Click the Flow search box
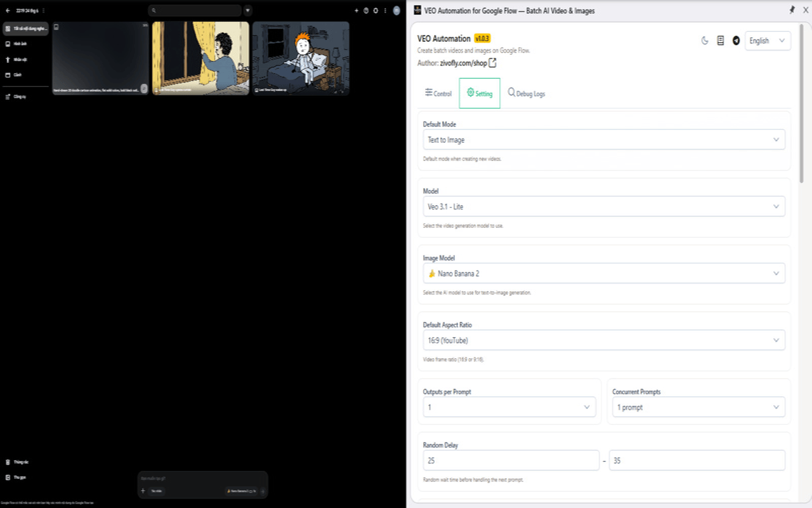The width and height of the screenshot is (812, 508). (195, 11)
